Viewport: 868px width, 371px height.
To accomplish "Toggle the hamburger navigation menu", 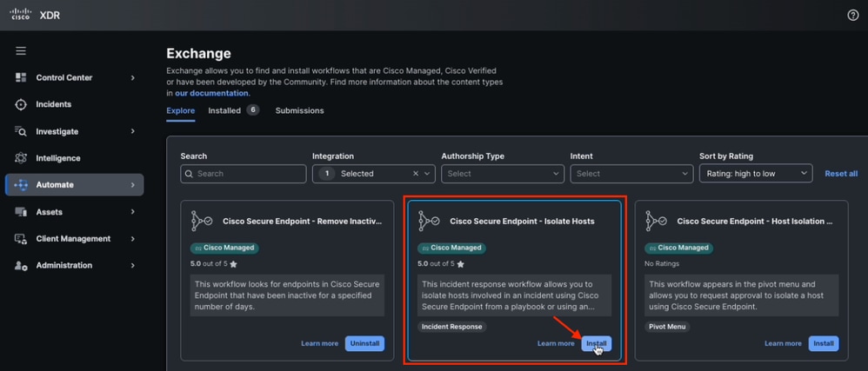I will click(21, 51).
